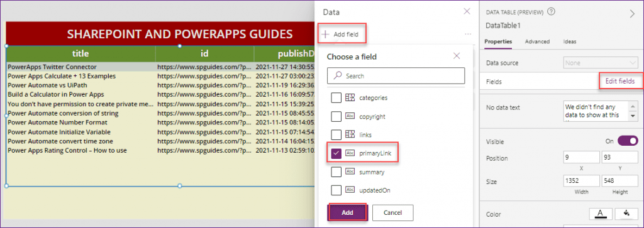Select the PowerApps Twitter Connector row

click(x=160, y=67)
